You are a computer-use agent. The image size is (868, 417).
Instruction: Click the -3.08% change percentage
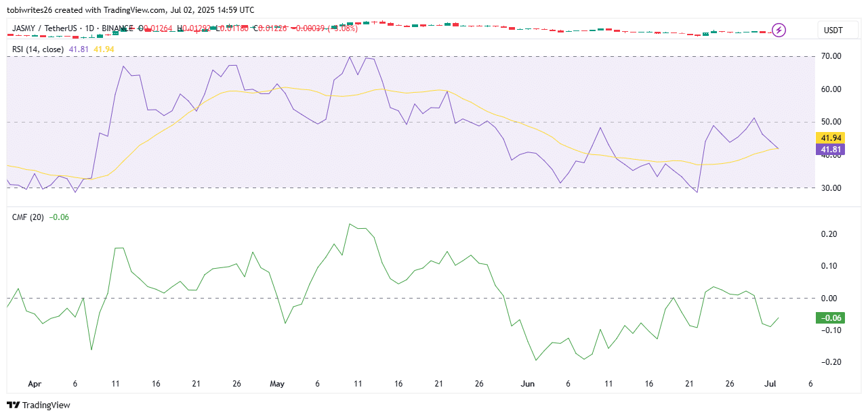tap(344, 28)
